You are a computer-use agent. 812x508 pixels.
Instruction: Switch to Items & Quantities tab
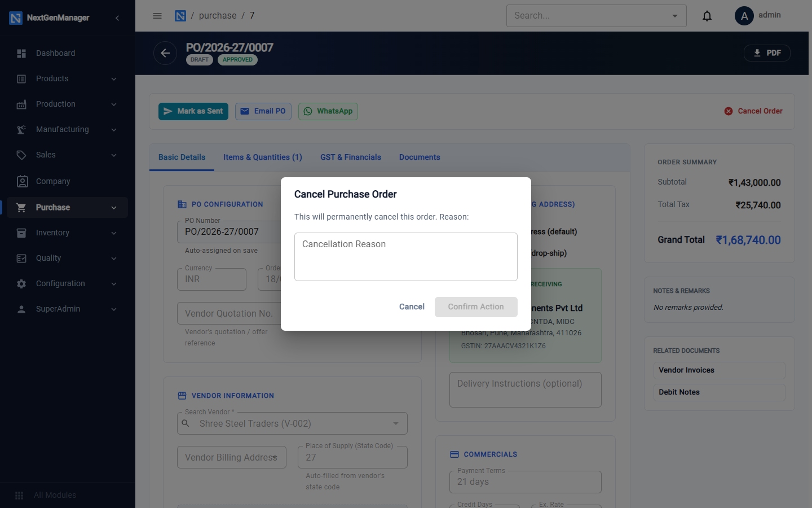pyautogui.click(x=263, y=157)
